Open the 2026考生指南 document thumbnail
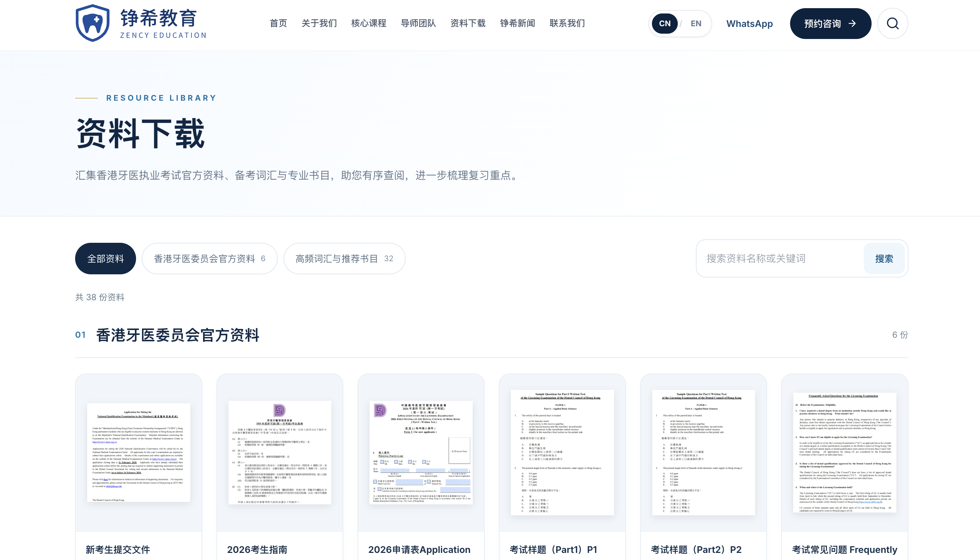 click(280, 453)
